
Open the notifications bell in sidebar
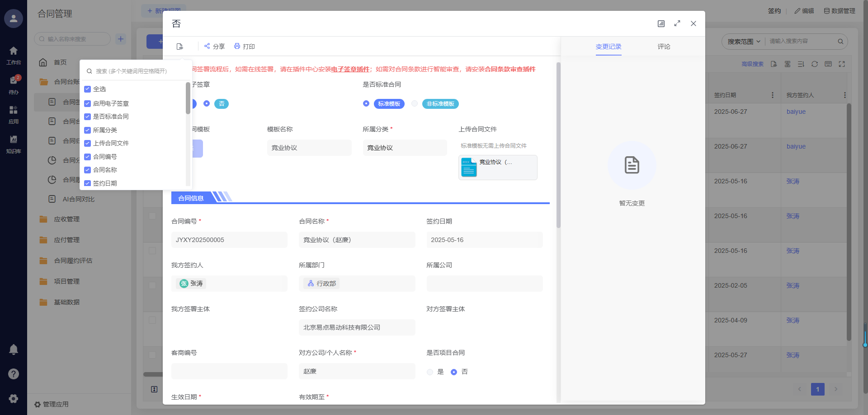click(x=14, y=349)
